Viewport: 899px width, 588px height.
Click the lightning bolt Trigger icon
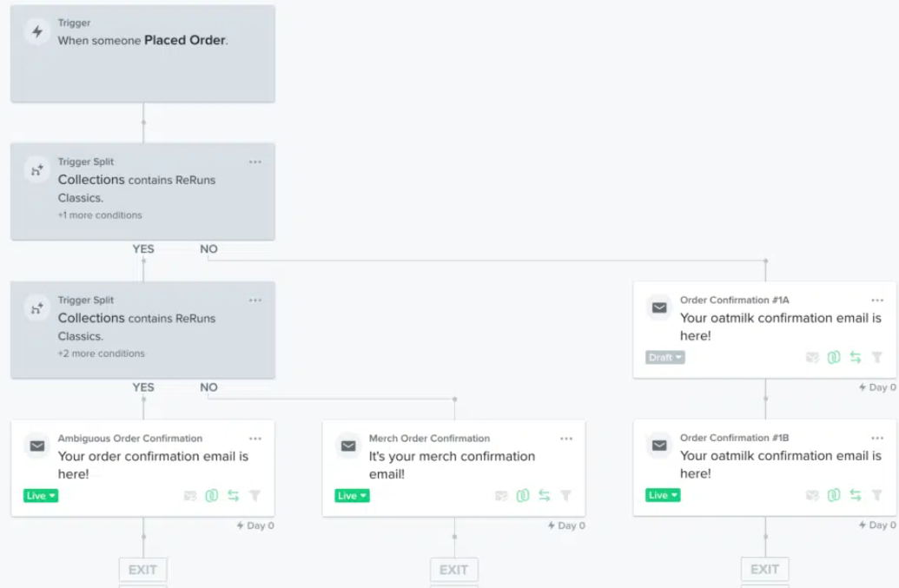36,32
